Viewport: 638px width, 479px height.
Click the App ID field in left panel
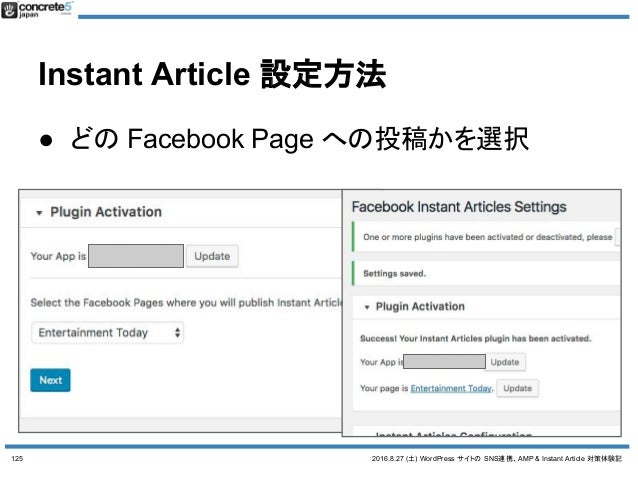(136, 256)
